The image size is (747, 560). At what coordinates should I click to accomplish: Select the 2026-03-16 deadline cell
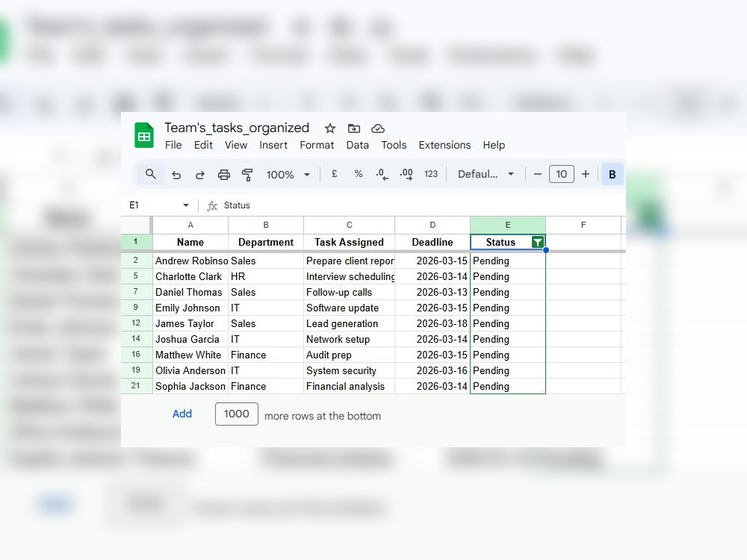point(432,370)
